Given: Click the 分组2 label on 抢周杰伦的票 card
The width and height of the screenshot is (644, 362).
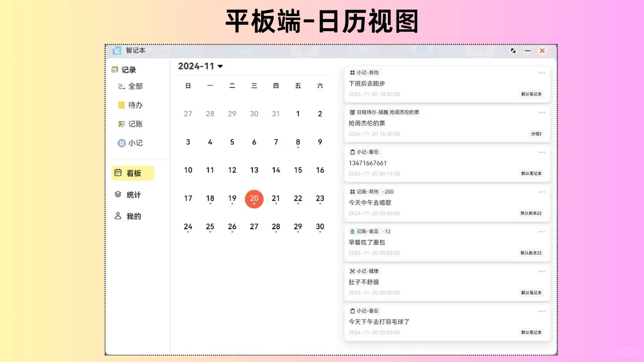Looking at the screenshot, I should tap(537, 134).
